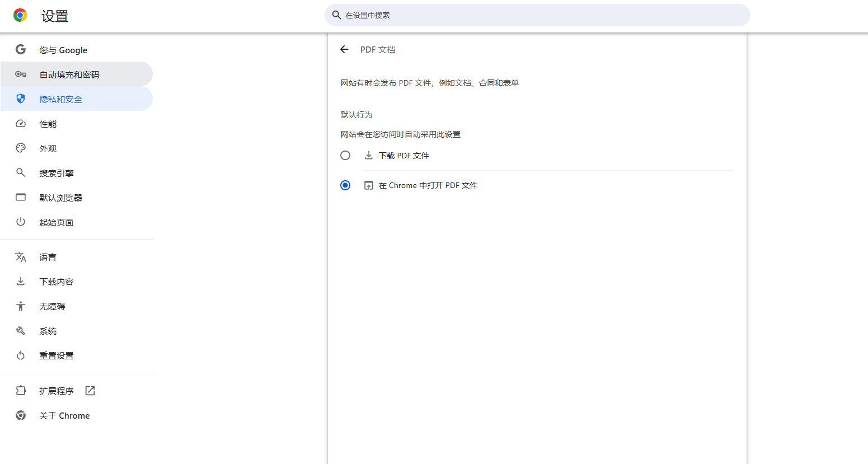The height and width of the screenshot is (464, 868).
Task: Open 您与 Google settings section
Action: [77, 50]
